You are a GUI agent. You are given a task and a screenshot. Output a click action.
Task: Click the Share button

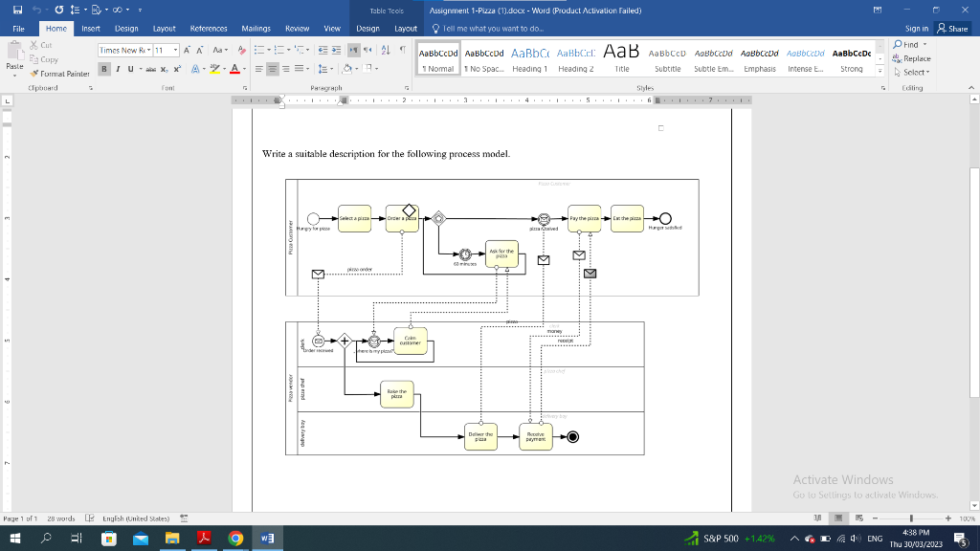pyautogui.click(x=952, y=29)
